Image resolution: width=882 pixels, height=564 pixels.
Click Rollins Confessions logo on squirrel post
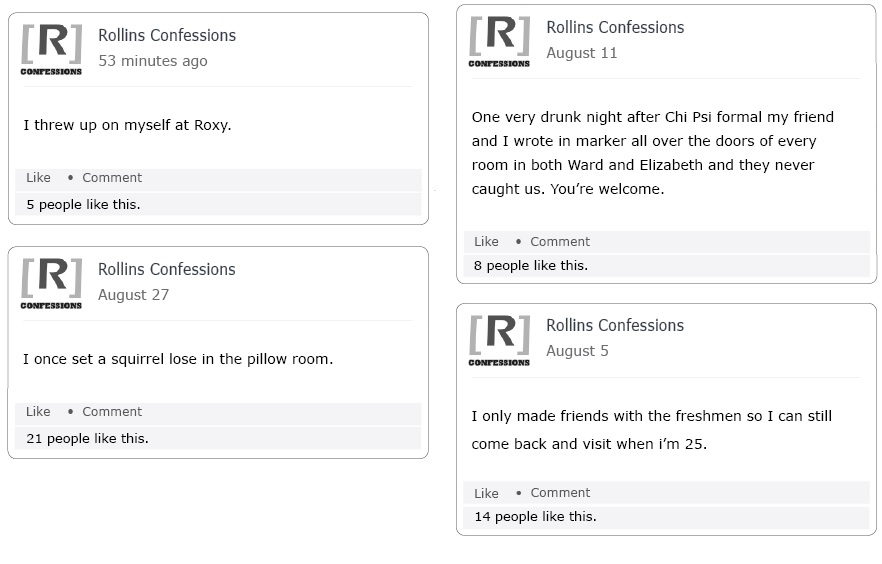coord(51,282)
